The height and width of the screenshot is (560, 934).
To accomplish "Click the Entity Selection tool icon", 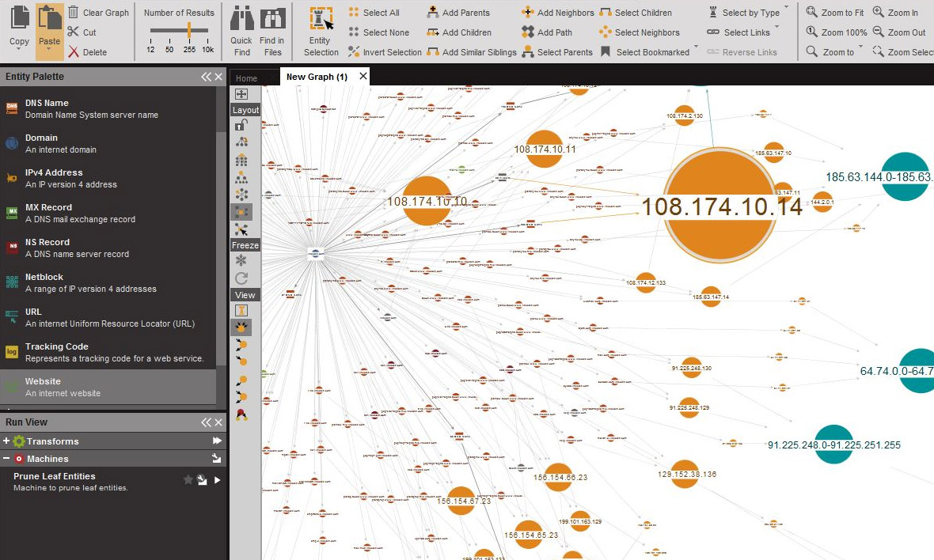I will [321, 19].
